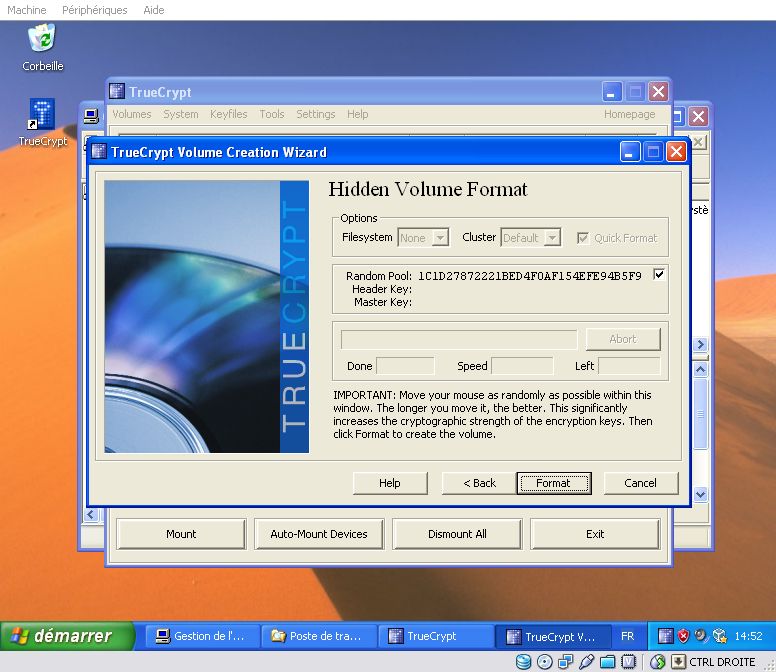This screenshot has height=672, width=776.
Task: Click the Auto-Mount Devices button
Action: tap(319, 534)
